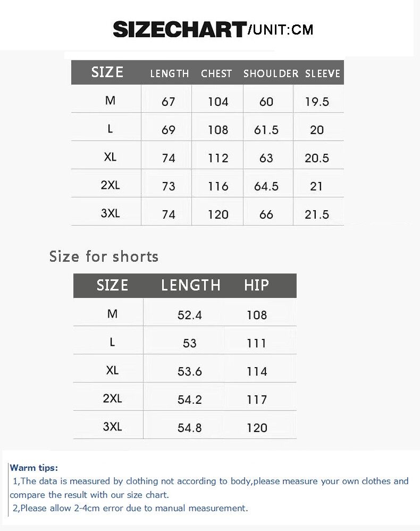The image size is (420, 531).
Task: Click the SIZECHART title text
Action: [179, 29]
